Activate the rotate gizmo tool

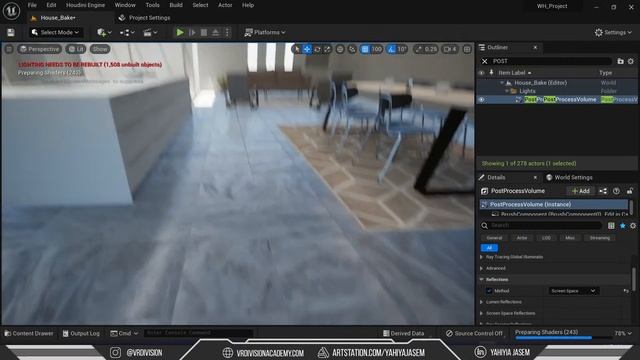click(317, 49)
